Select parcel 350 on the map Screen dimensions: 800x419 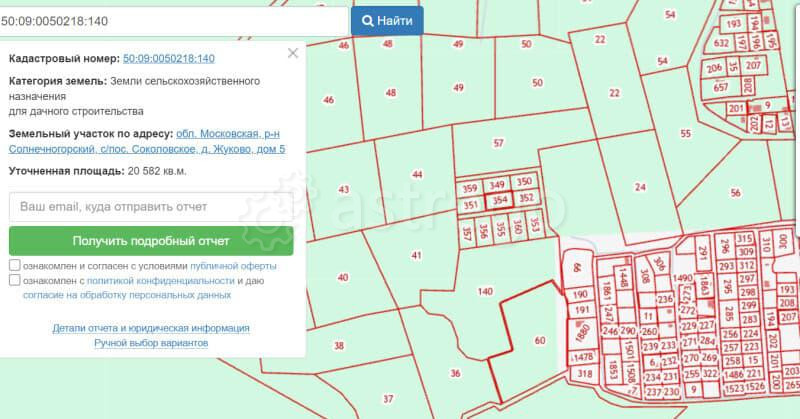tap(524, 181)
